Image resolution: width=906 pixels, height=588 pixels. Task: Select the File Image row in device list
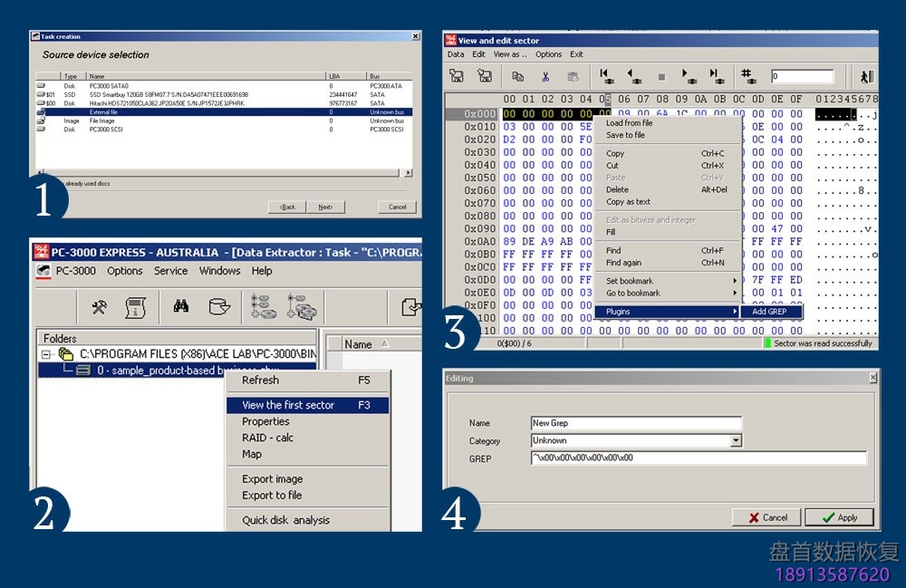[x=101, y=120]
